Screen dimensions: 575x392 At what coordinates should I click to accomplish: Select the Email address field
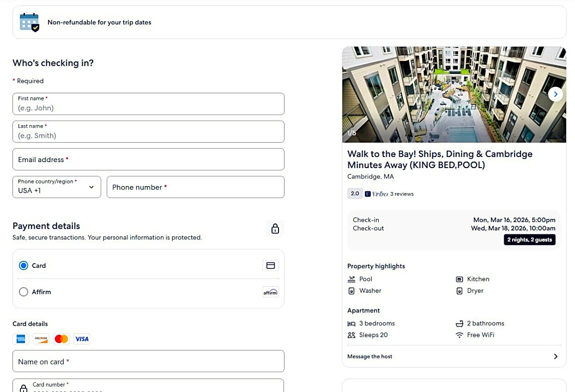pos(148,160)
